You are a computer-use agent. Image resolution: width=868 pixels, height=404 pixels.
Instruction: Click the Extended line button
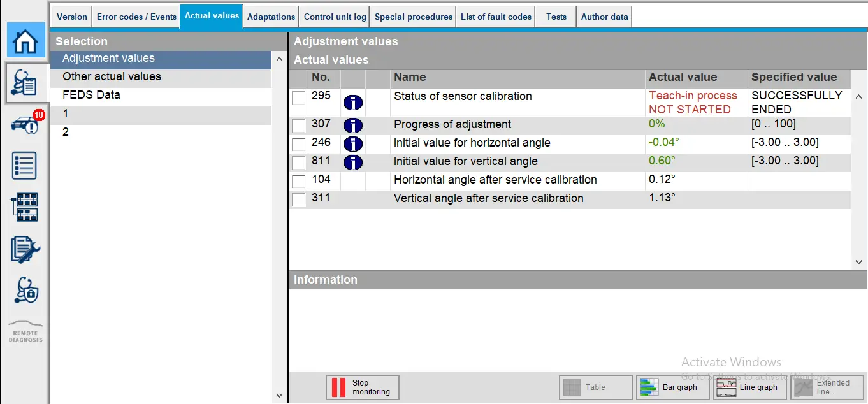tap(827, 387)
